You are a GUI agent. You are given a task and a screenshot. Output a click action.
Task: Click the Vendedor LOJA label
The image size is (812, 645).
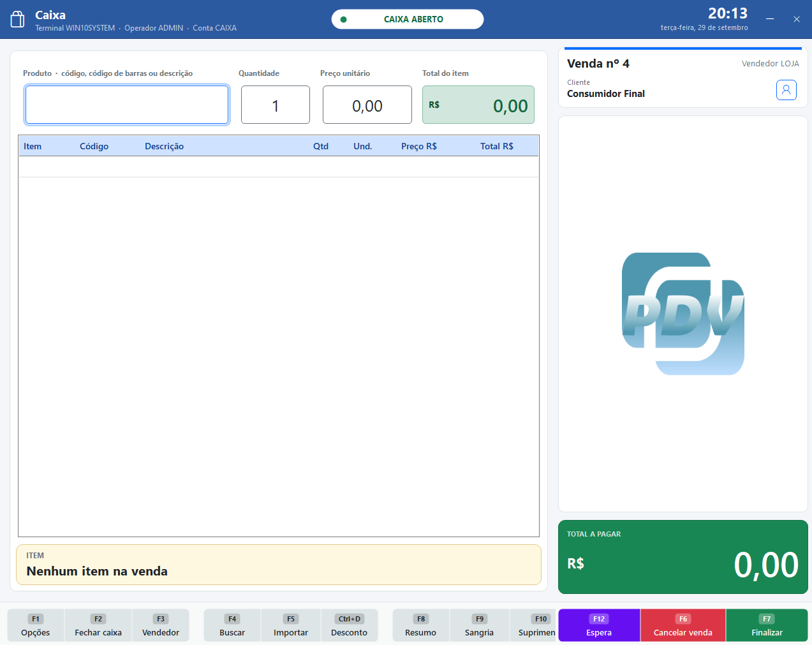771,64
